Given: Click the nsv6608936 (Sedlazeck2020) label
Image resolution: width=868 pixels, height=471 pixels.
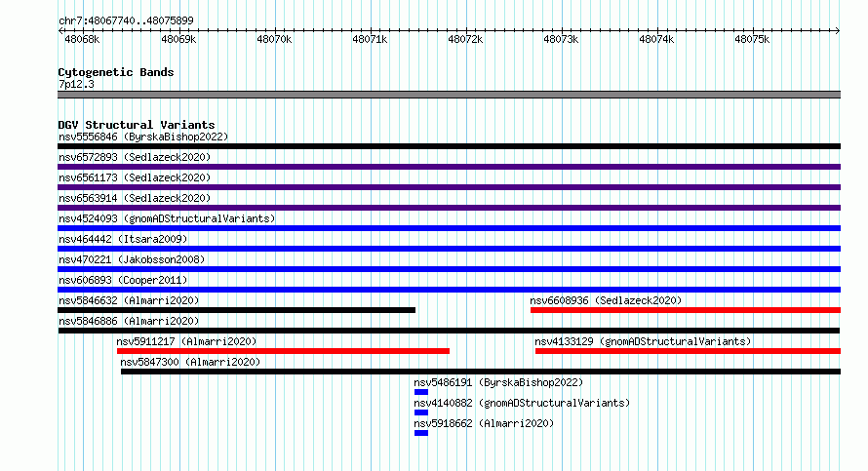Looking at the screenshot, I should [606, 300].
